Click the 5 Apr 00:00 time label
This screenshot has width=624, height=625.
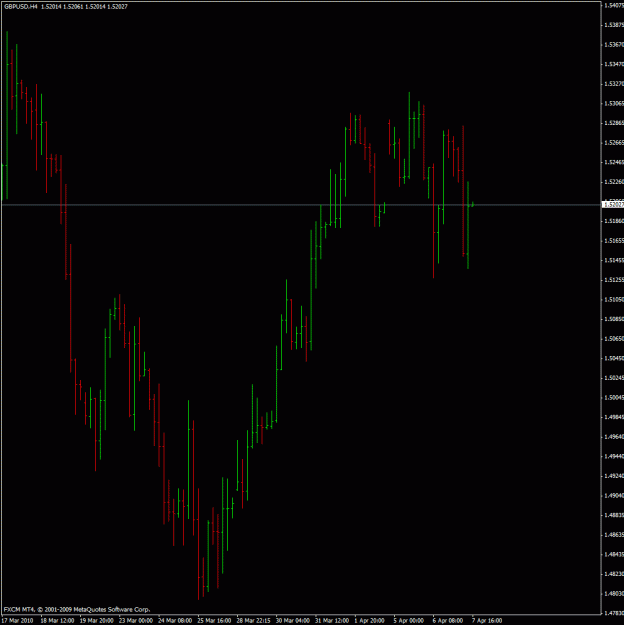(409, 621)
